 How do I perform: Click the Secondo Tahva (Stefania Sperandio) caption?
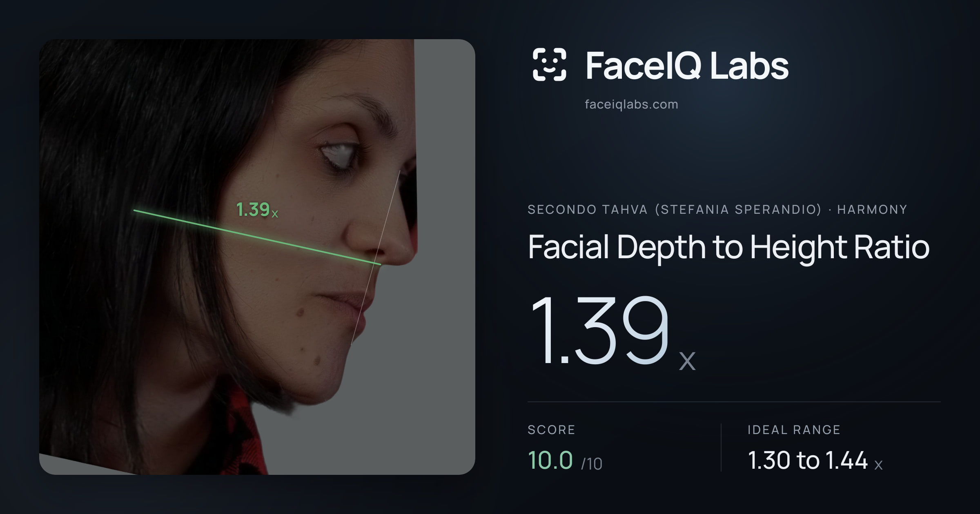click(675, 210)
